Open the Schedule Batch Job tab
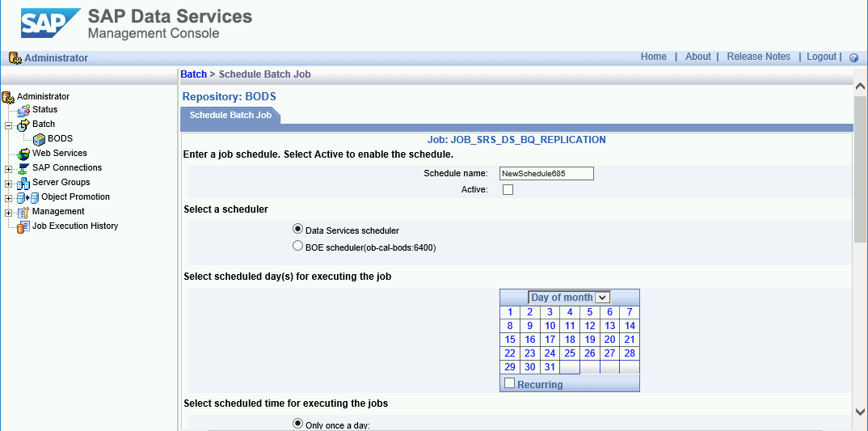Viewport: 868px width, 431px height. pos(230,115)
